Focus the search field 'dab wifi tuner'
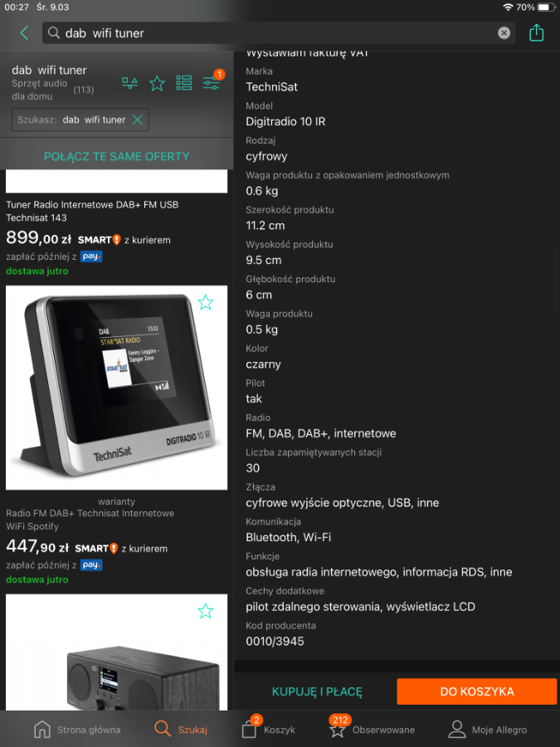 (x=279, y=33)
